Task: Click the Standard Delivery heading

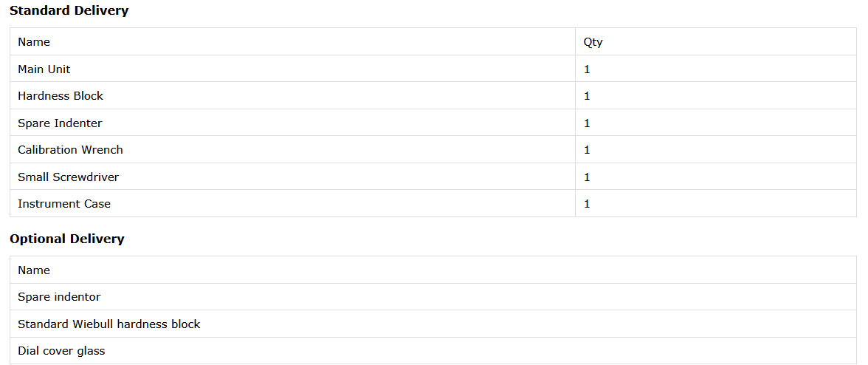Action: coord(69,10)
